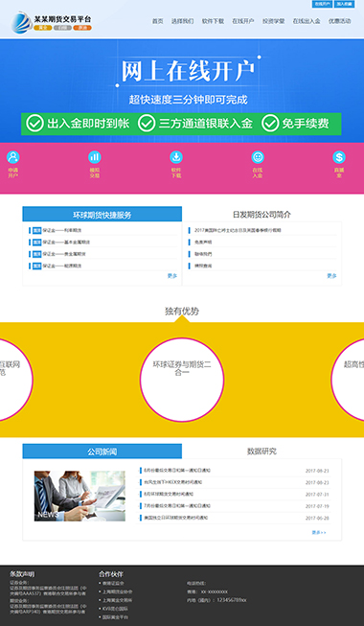
Task: Switch to the 数据研究 tab
Action: coord(262,452)
